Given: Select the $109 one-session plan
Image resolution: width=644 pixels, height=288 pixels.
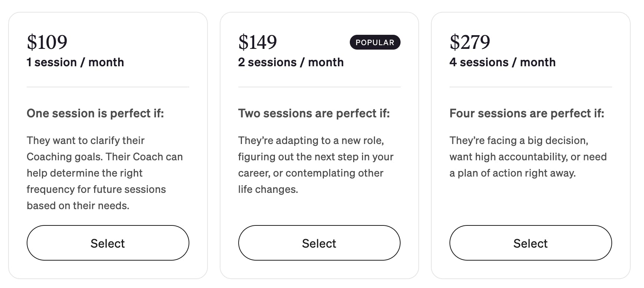Looking at the screenshot, I should 108,243.
